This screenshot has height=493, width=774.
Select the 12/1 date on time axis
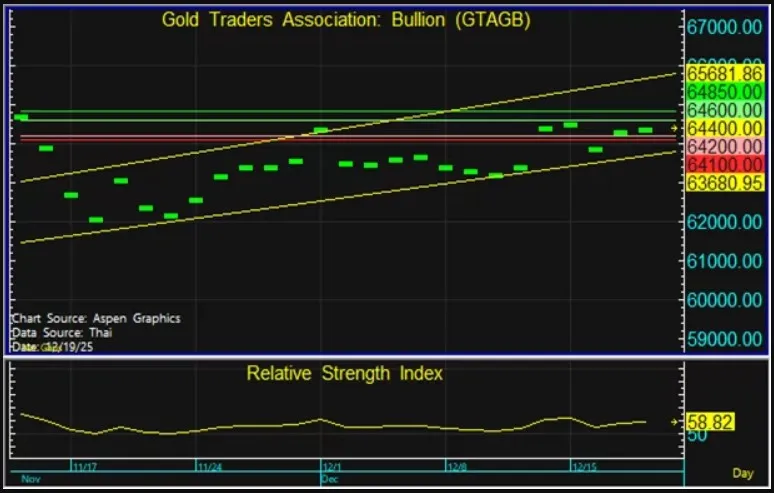332,467
